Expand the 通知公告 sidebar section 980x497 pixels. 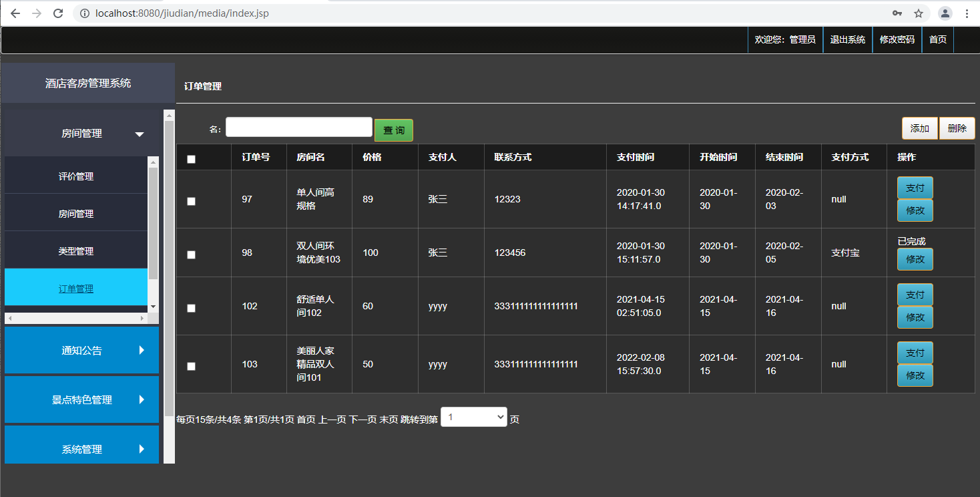[x=81, y=351]
